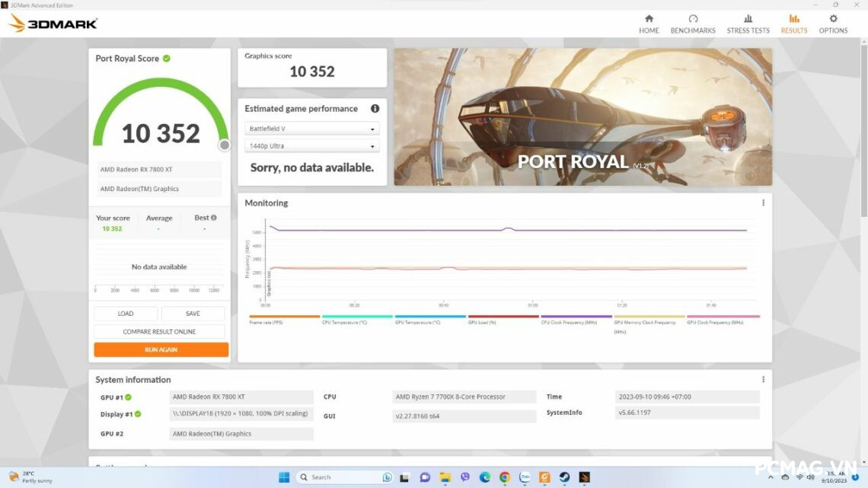
Task: Open the 1440p Ultra resolution dropdown
Action: click(x=311, y=146)
